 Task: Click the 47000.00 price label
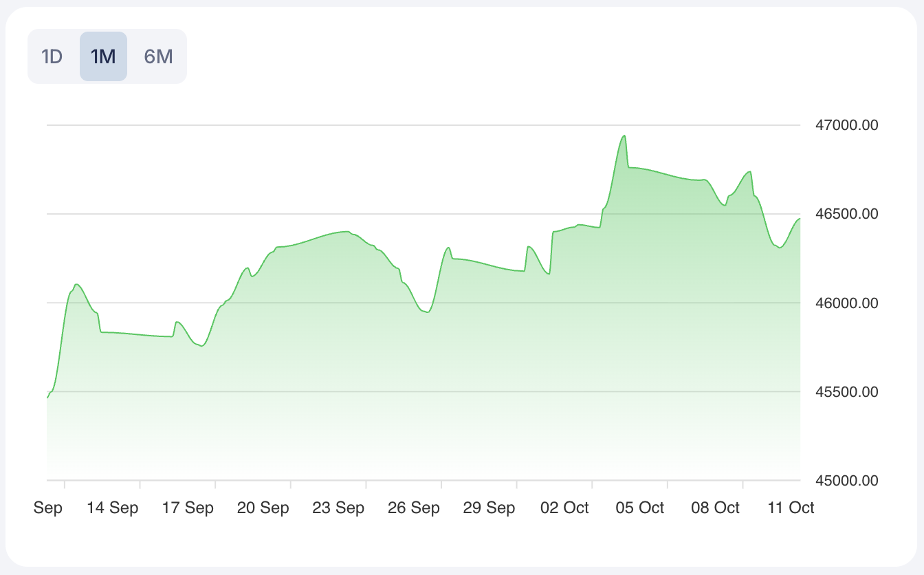click(846, 126)
